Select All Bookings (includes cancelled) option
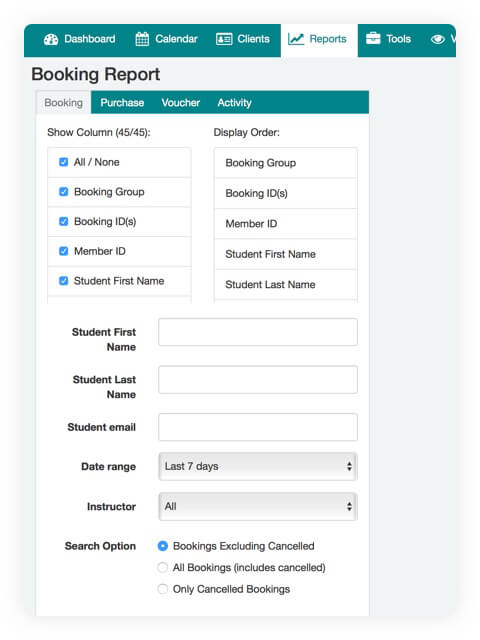The image size is (480, 640). click(162, 567)
